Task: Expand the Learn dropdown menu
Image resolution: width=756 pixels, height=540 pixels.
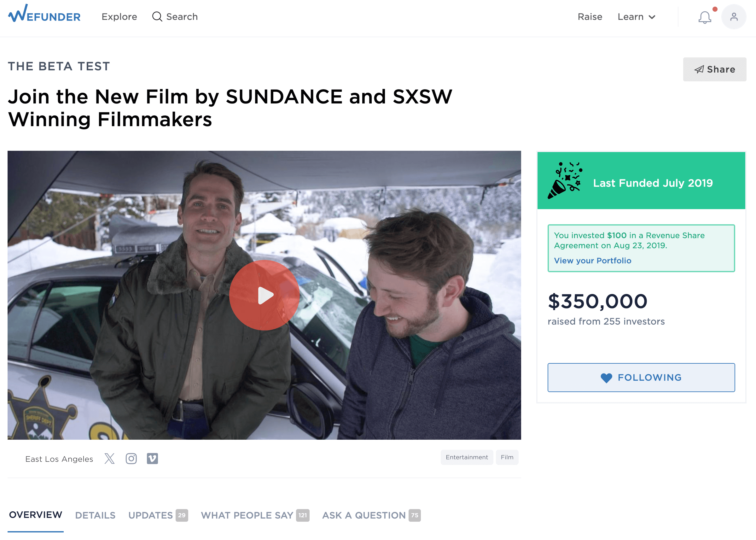Action: pos(637,17)
